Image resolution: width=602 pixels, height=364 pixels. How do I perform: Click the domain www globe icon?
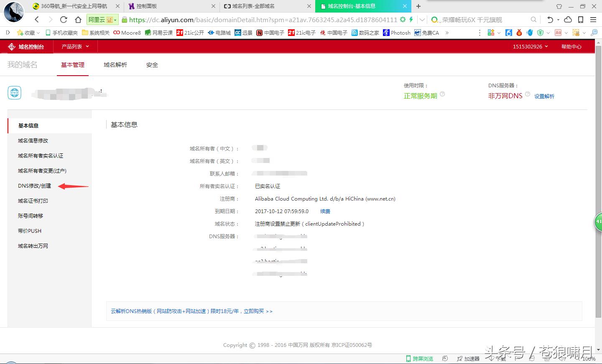(15, 93)
